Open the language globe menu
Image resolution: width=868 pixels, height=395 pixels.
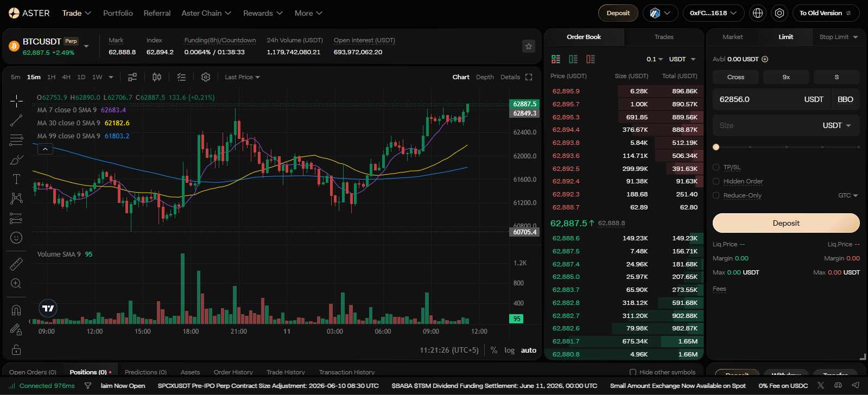pos(758,13)
